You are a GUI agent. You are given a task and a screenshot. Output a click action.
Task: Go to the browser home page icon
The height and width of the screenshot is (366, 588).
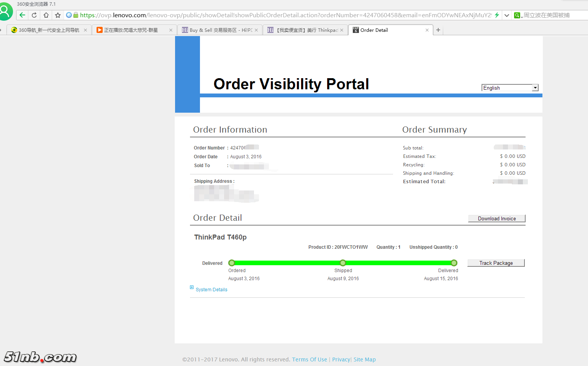pos(46,15)
